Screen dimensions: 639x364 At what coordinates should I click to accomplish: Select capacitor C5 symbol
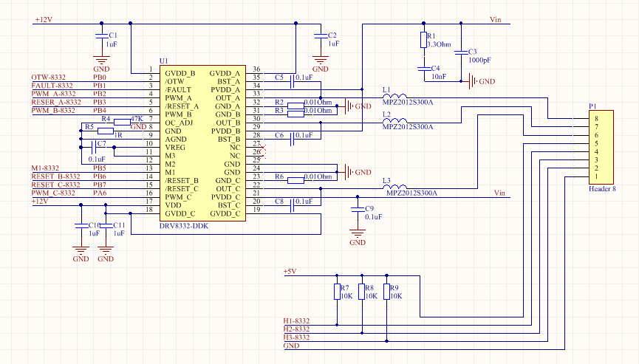pyautogui.click(x=292, y=81)
